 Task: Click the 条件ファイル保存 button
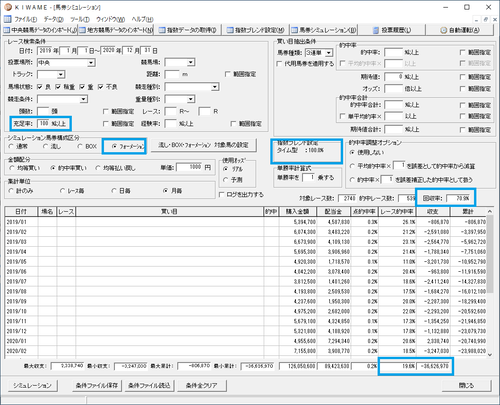coord(97,385)
